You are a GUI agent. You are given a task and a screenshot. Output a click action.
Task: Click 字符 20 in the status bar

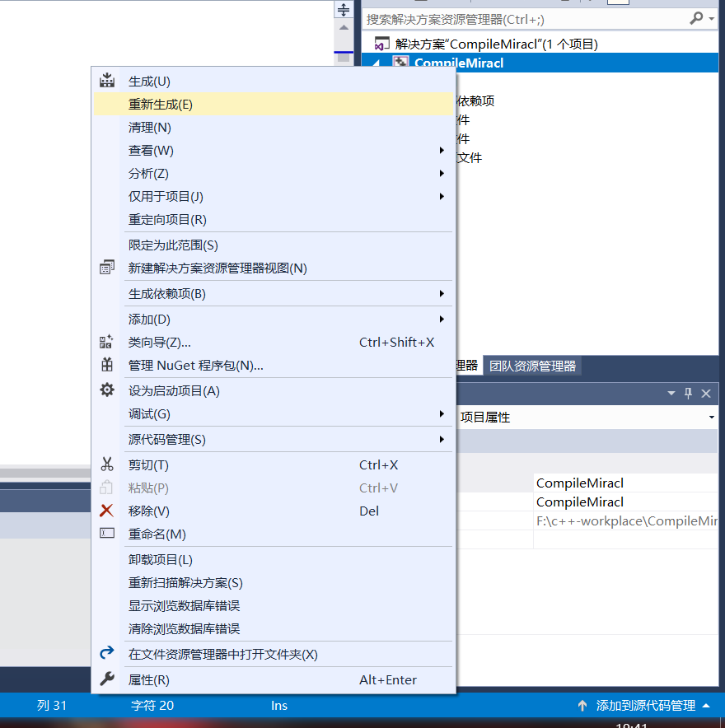pos(152,706)
